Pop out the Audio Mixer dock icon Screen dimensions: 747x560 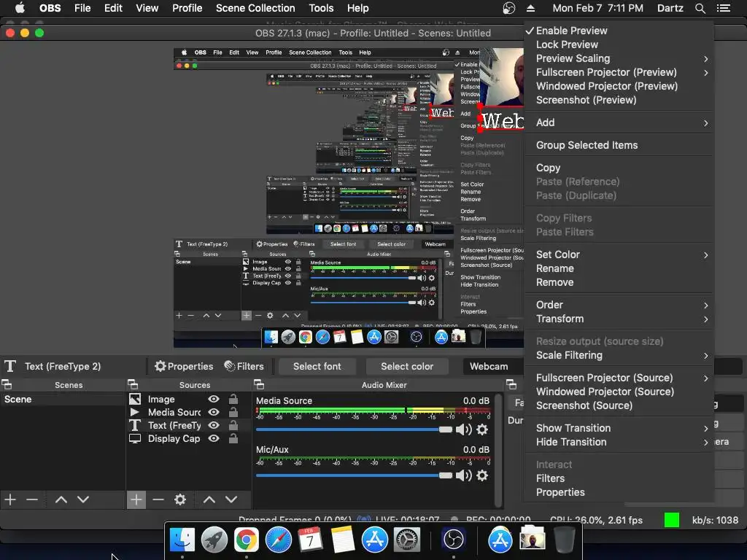[x=259, y=384]
